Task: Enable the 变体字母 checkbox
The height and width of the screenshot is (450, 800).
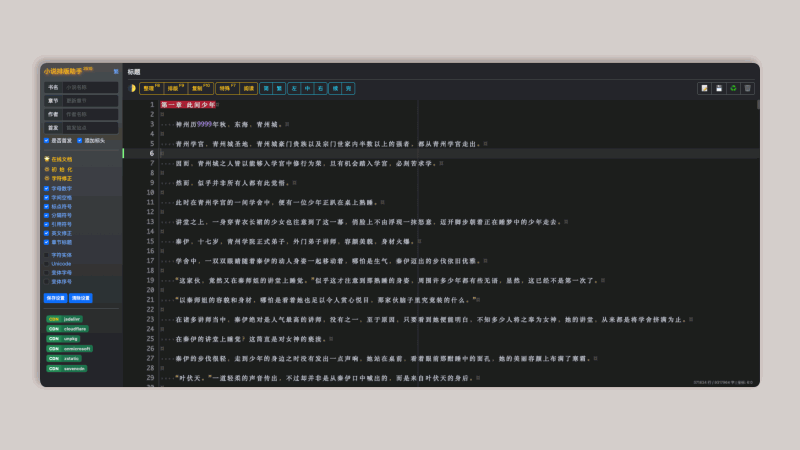Action: (46, 272)
